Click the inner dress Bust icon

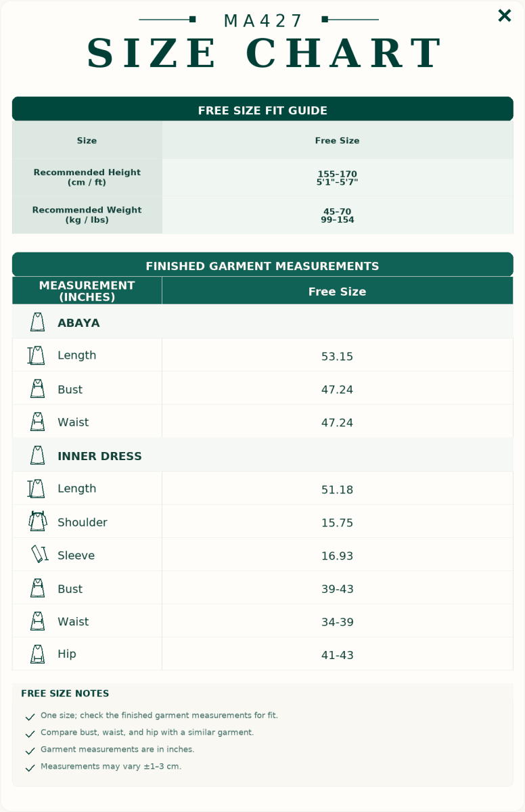(37, 589)
